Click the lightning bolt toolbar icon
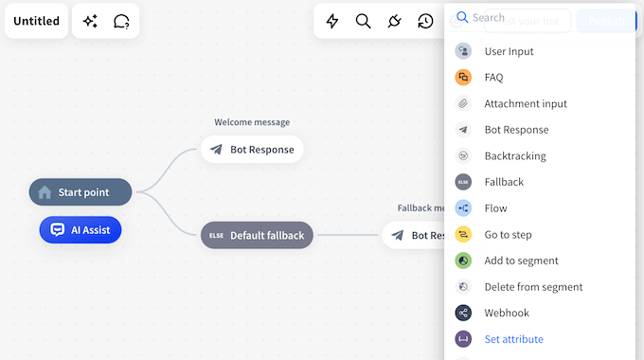 click(x=331, y=21)
